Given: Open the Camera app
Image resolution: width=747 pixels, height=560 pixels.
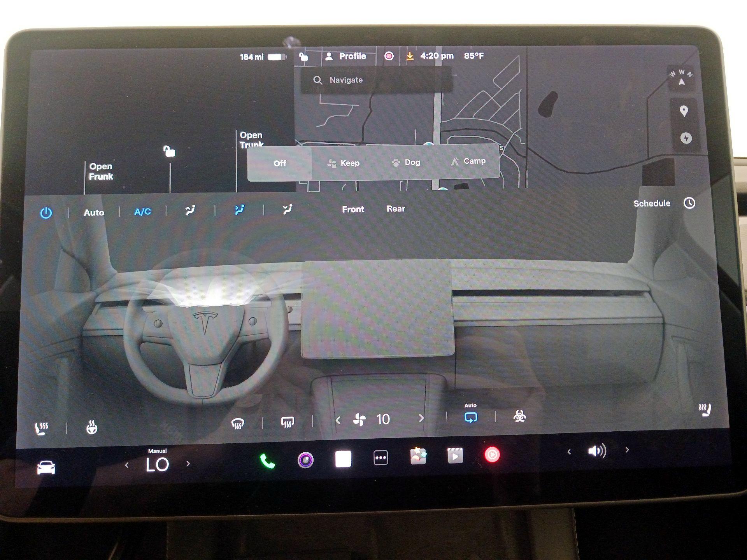Looking at the screenshot, I should pos(305,460).
